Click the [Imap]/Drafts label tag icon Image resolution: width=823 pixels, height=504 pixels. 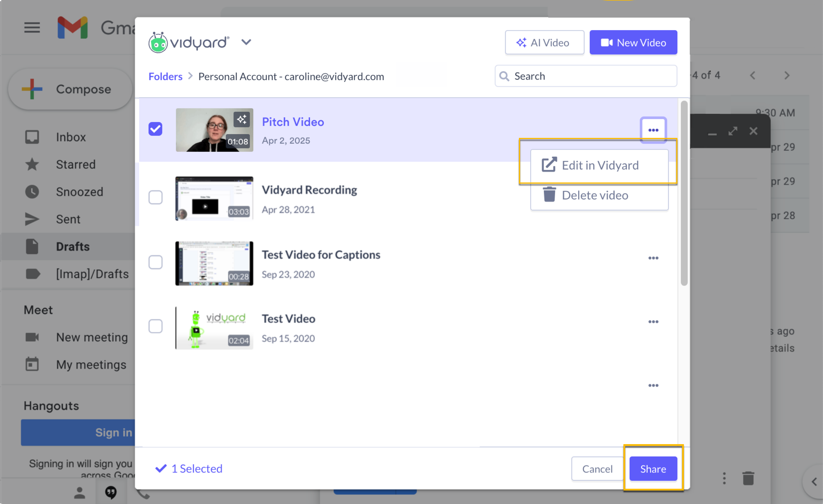[x=33, y=274]
